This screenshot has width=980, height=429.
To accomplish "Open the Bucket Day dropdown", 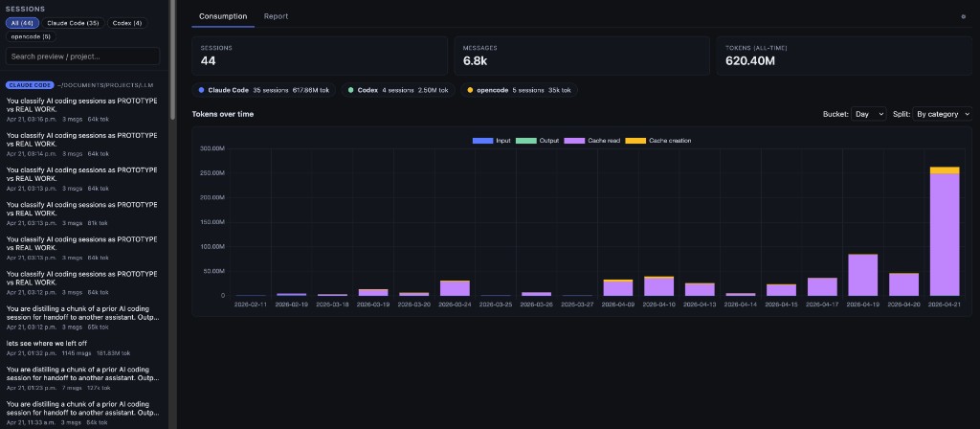I will click(x=869, y=114).
